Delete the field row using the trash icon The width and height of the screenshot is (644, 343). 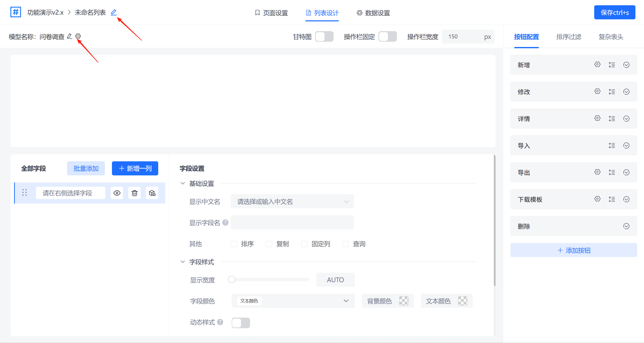(134, 193)
